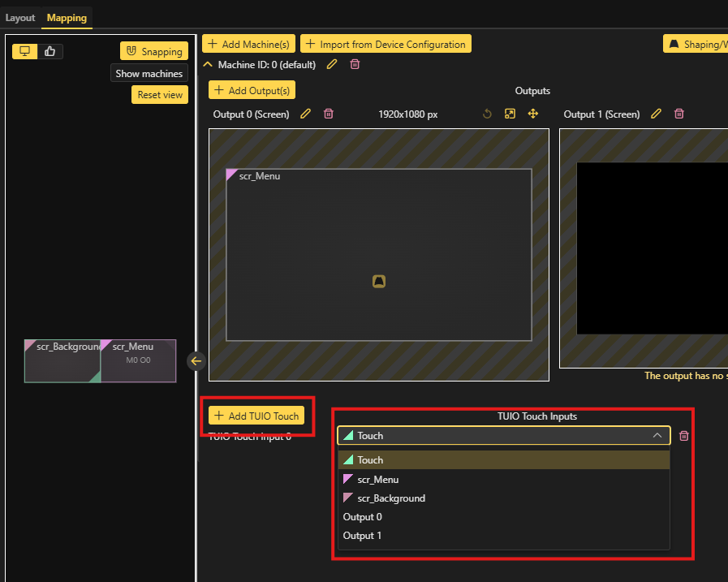Select the scr_Background screen in layout panel

pyautogui.click(x=62, y=360)
